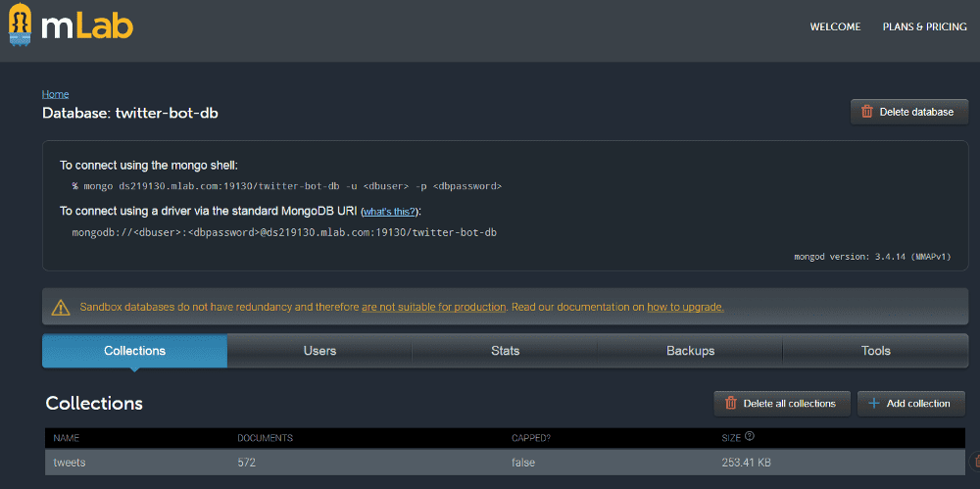Click the plus icon on Add collection

pyautogui.click(x=874, y=404)
